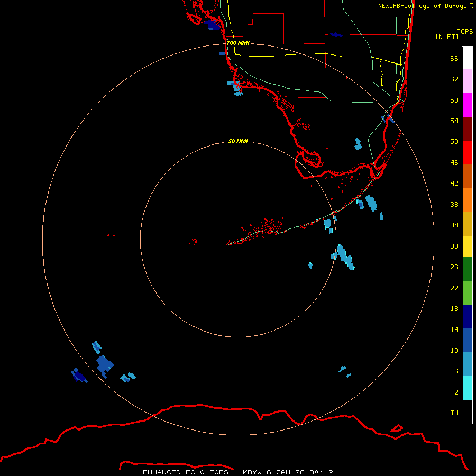Pick the cyan legend swatch
476x476 pixels.
click(x=467, y=388)
